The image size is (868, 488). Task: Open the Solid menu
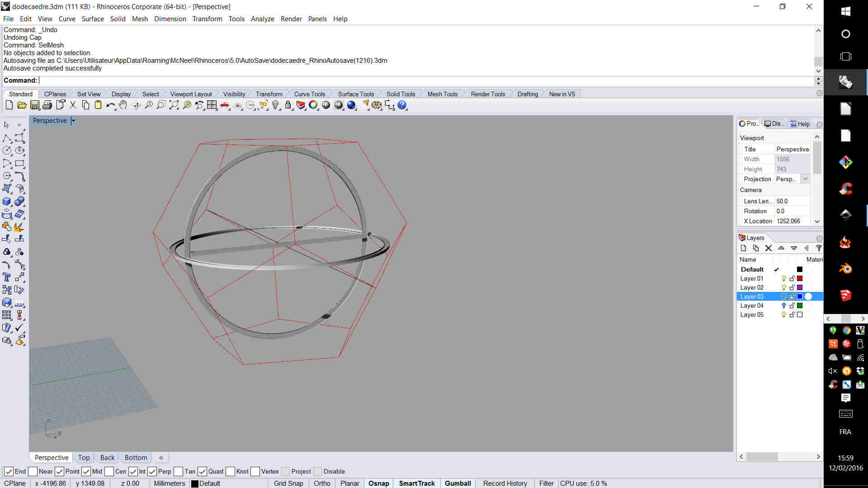(118, 19)
